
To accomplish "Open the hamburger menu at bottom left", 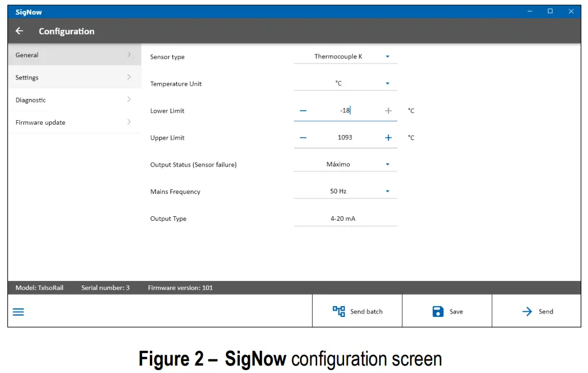I will tap(18, 311).
